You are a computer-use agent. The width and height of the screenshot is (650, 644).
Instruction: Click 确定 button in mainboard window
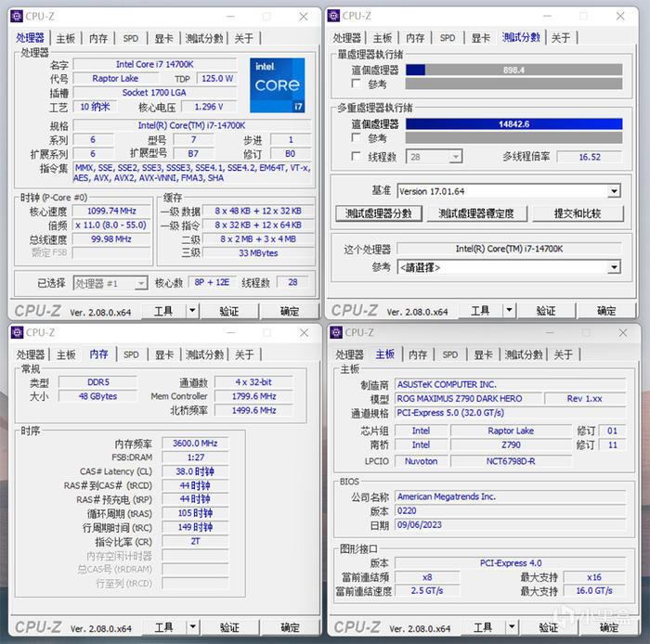609,627
